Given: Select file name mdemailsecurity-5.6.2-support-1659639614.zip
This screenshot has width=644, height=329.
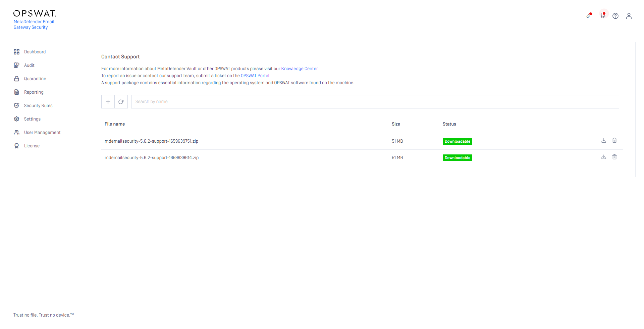Looking at the screenshot, I should coord(152,157).
